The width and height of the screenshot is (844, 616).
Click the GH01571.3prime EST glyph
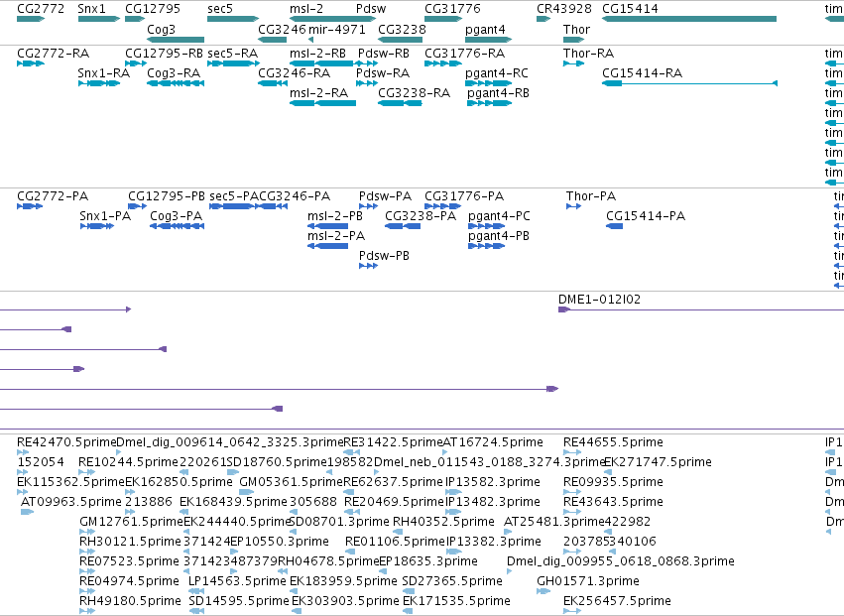click(543, 590)
